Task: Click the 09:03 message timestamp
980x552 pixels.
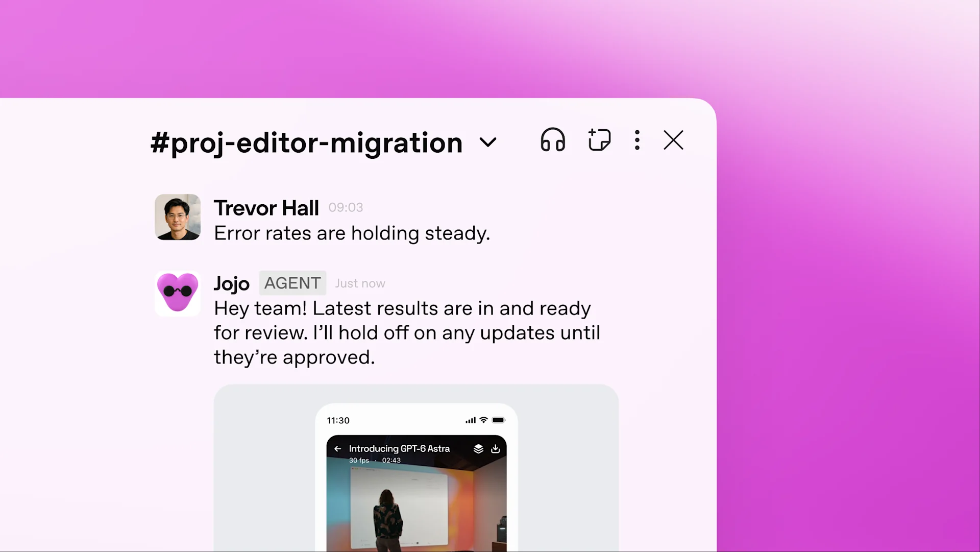Action: [x=346, y=207]
